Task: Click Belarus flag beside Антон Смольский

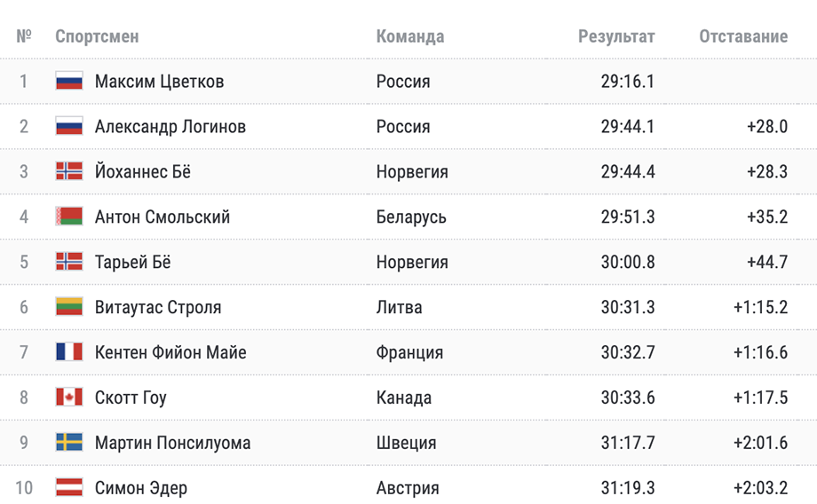Action: pos(69,217)
